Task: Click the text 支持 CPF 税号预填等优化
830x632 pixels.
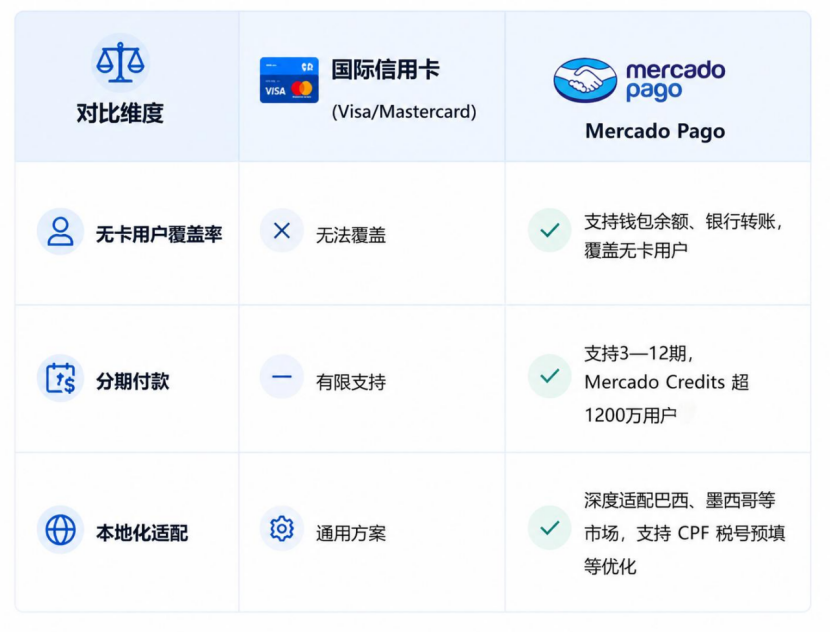Action: point(684,549)
